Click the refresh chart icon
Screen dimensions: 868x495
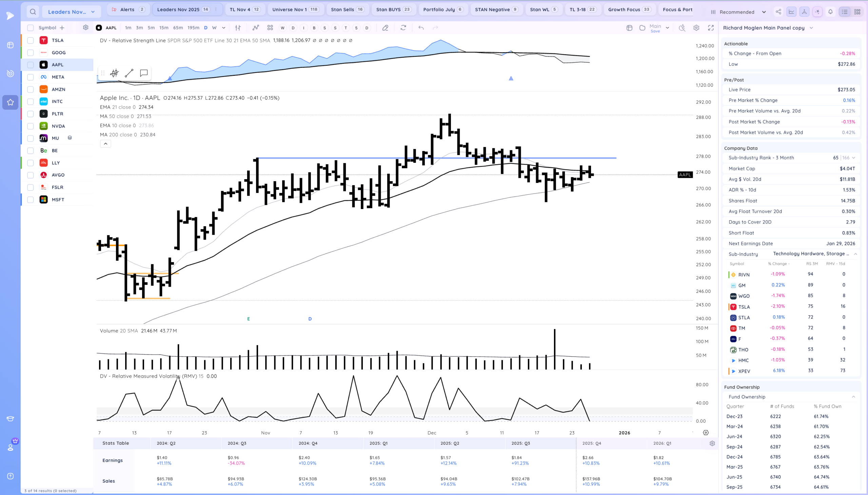click(x=403, y=28)
